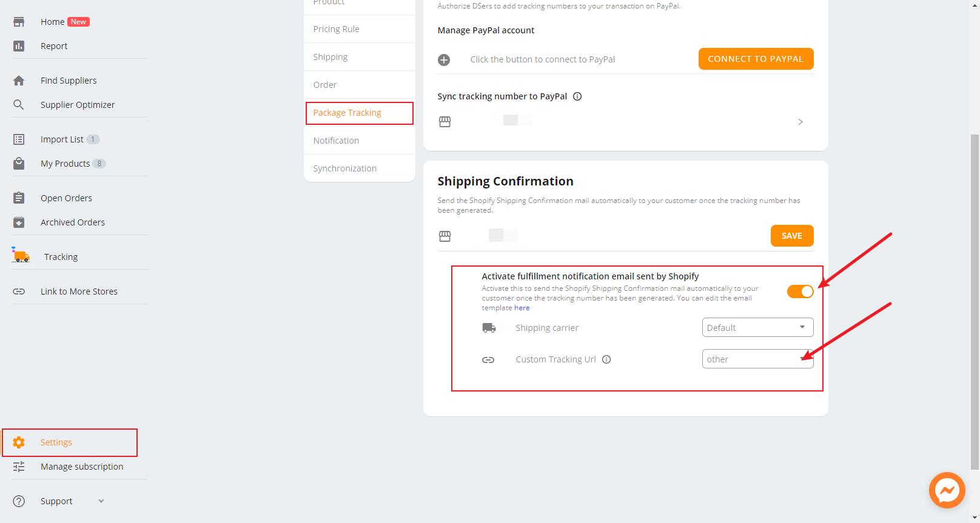Click the email template 'here' link
The height and width of the screenshot is (523, 980).
pyautogui.click(x=522, y=308)
